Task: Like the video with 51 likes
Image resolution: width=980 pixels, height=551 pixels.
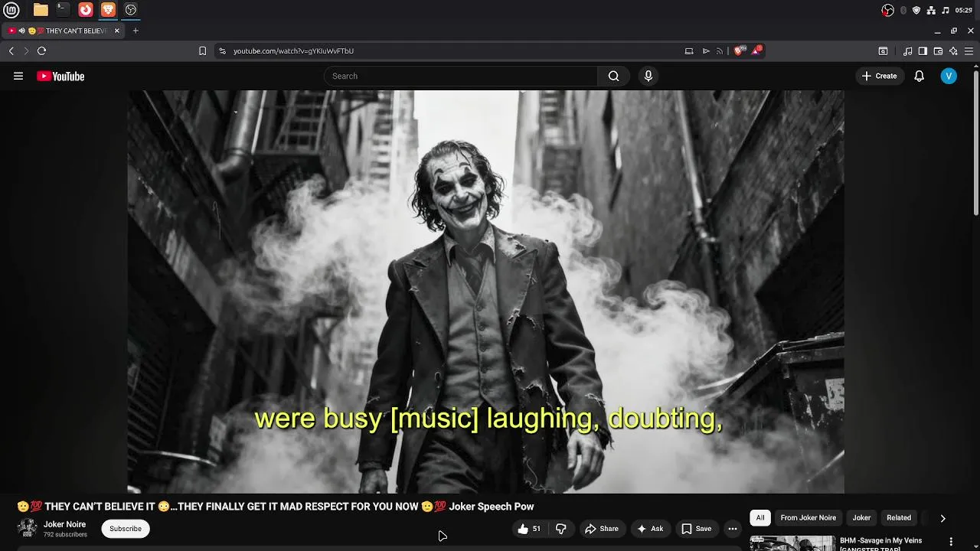Action: point(529,529)
